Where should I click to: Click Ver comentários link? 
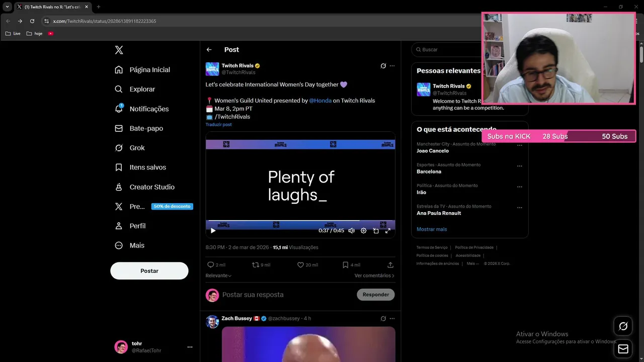374,276
